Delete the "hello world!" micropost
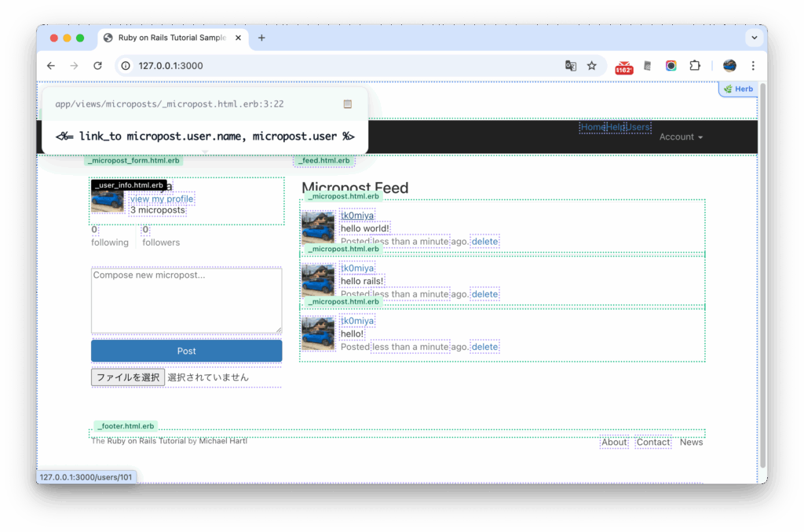The height and width of the screenshot is (532, 804). point(484,242)
